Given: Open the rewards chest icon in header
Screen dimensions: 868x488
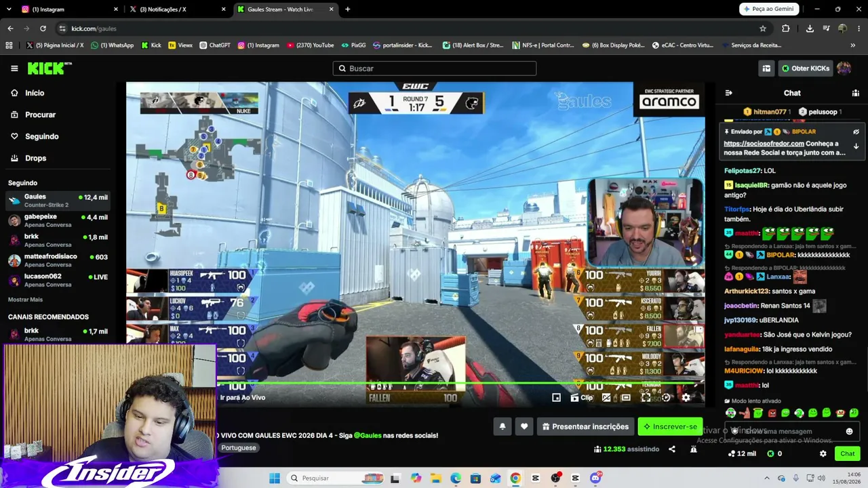Looking at the screenshot, I should coord(766,68).
